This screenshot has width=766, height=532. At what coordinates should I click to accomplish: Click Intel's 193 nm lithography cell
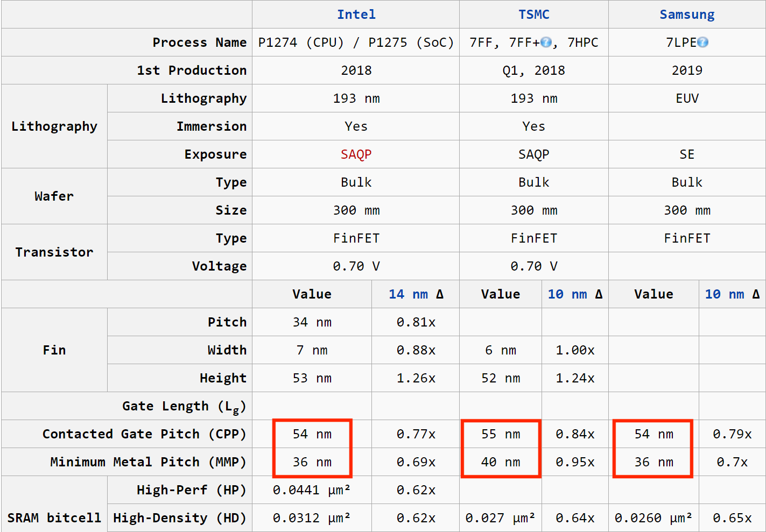[356, 98]
